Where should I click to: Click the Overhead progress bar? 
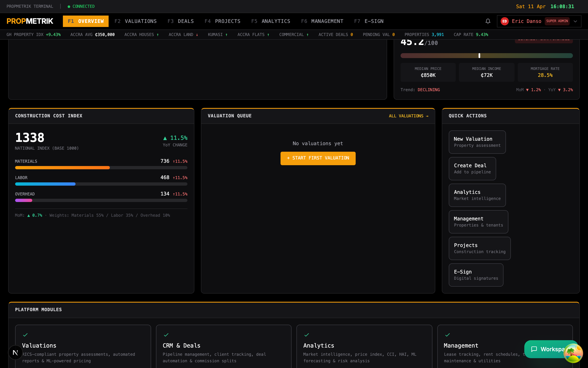click(x=101, y=200)
